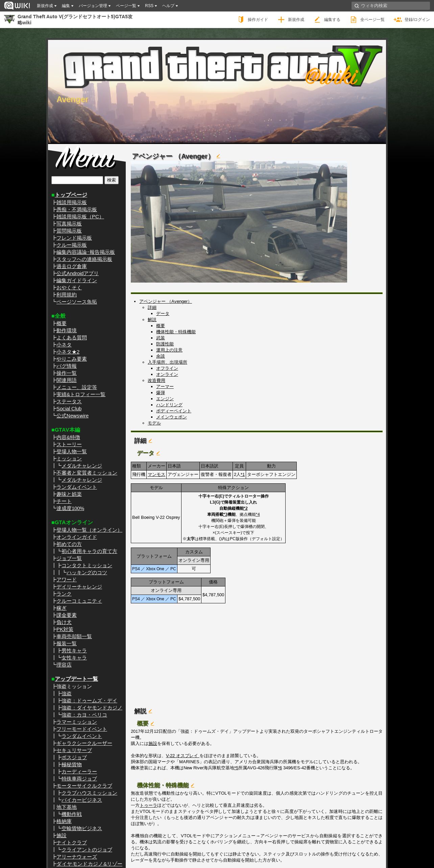Open デイリーチャレンジ sidebar link
This screenshot has width=434, height=868.
79,587
